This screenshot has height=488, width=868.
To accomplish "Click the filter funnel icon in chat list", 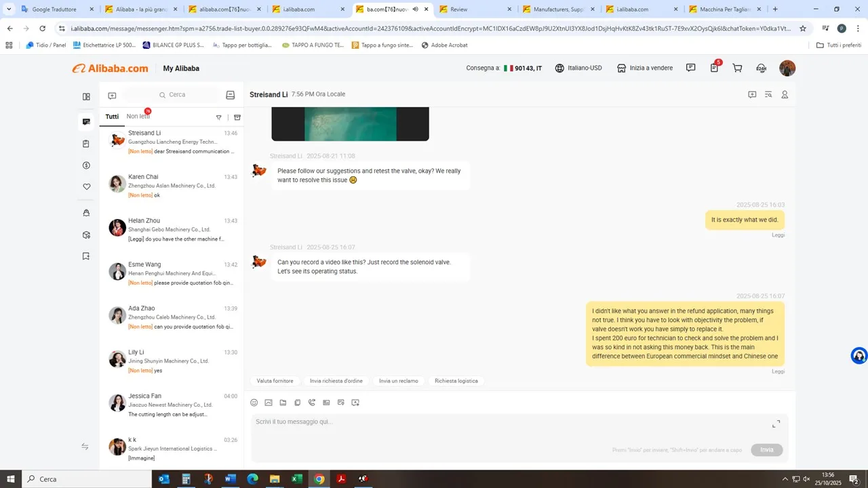I will click(218, 117).
